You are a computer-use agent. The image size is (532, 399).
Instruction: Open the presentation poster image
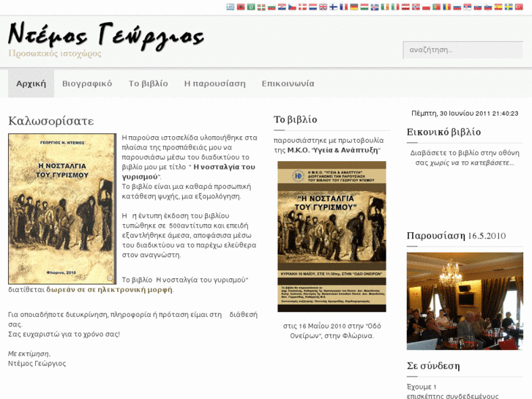[x=331, y=236]
